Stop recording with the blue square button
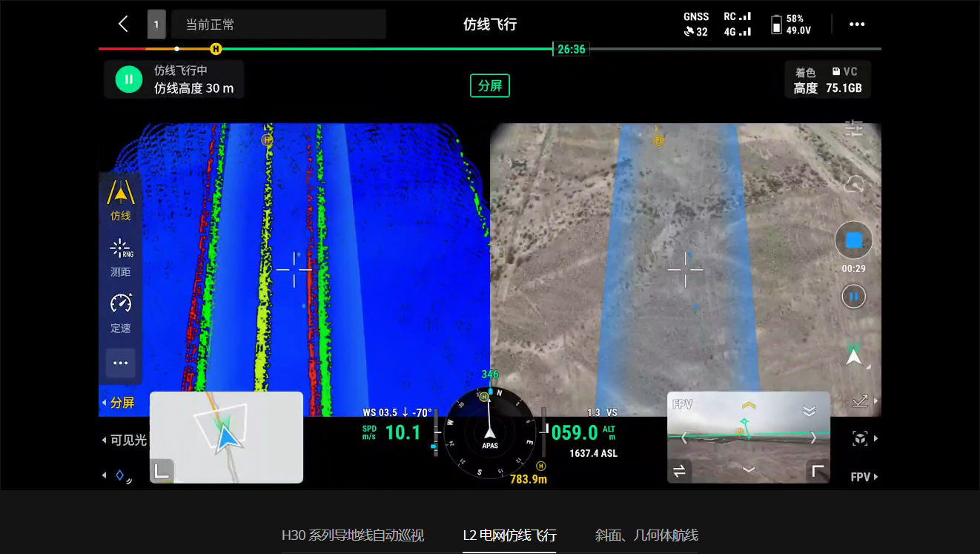 pyautogui.click(x=853, y=241)
